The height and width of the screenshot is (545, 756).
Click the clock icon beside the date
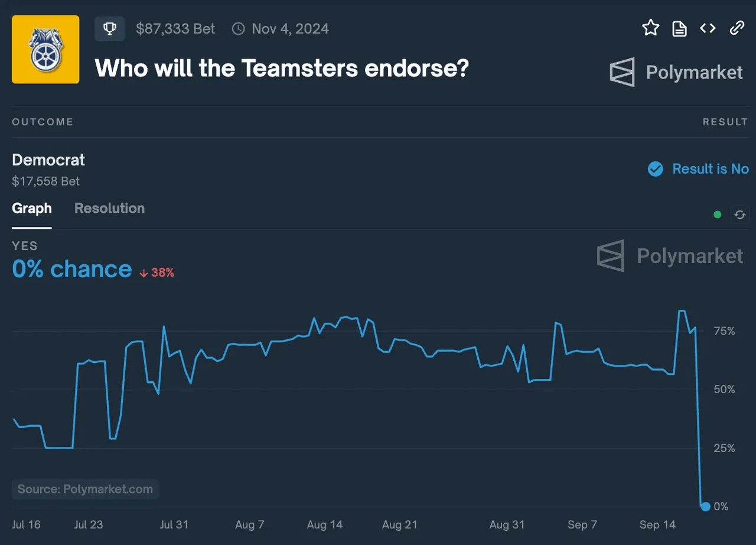click(238, 28)
